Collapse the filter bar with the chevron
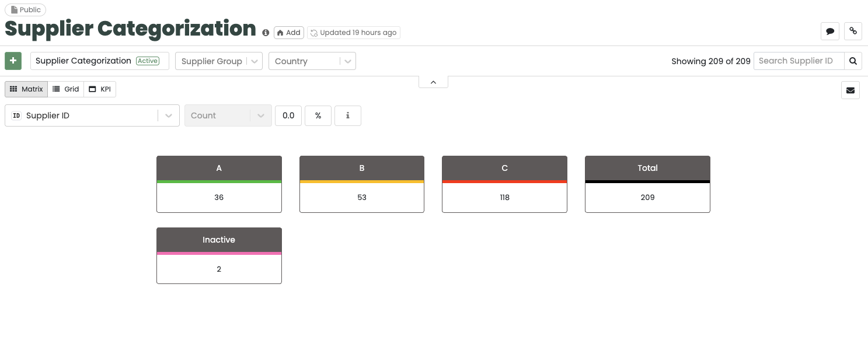 click(x=433, y=82)
